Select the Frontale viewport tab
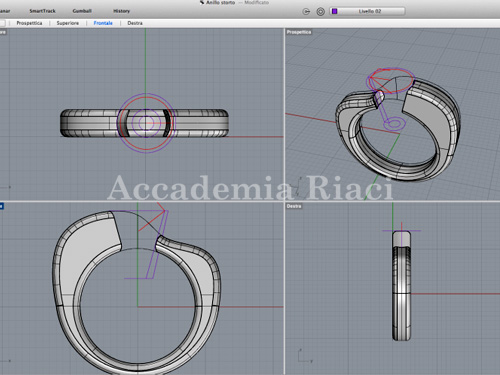The height and width of the screenshot is (375, 500). click(103, 23)
